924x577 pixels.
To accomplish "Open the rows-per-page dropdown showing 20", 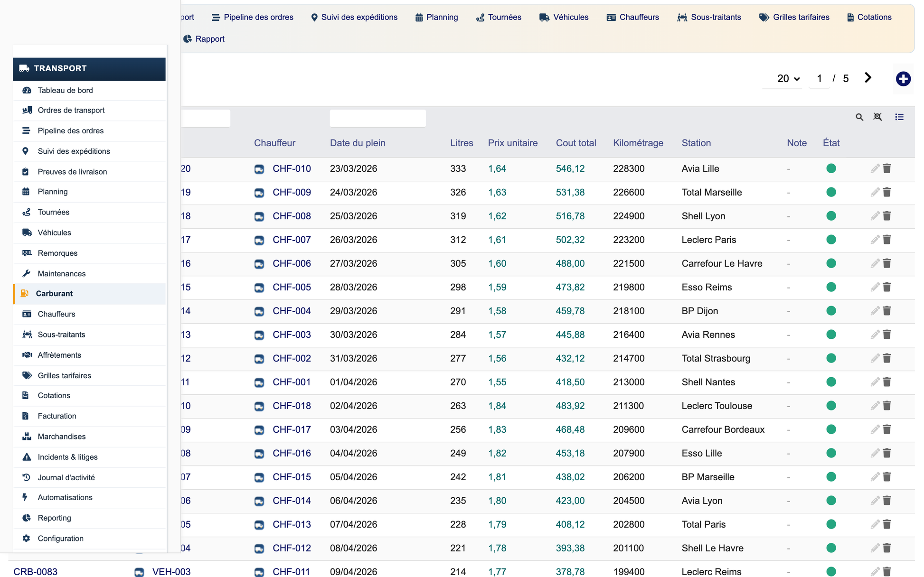I will point(788,79).
